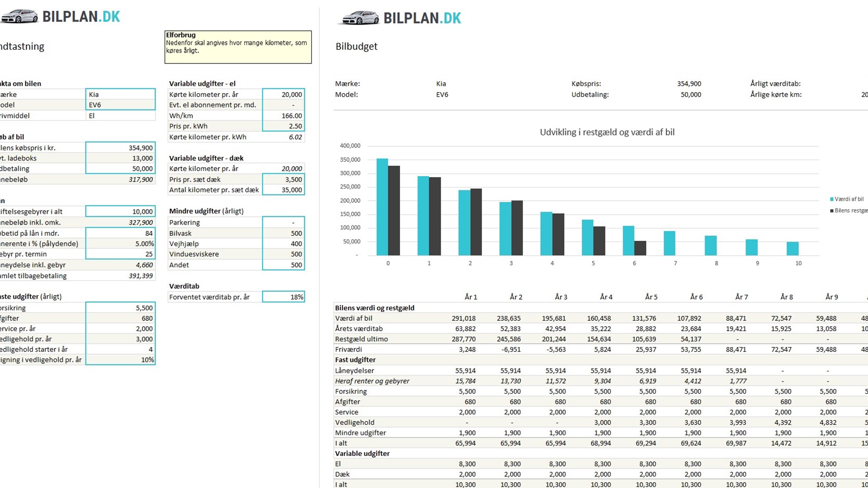Click the 'Kia' brand input cell
The height and width of the screenshot is (488, 868).
click(120, 94)
